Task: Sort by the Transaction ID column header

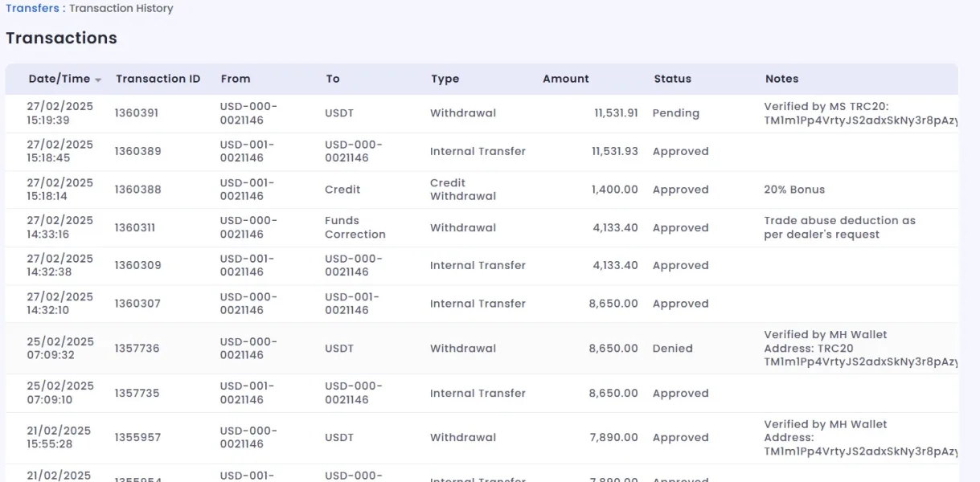Action: point(158,79)
